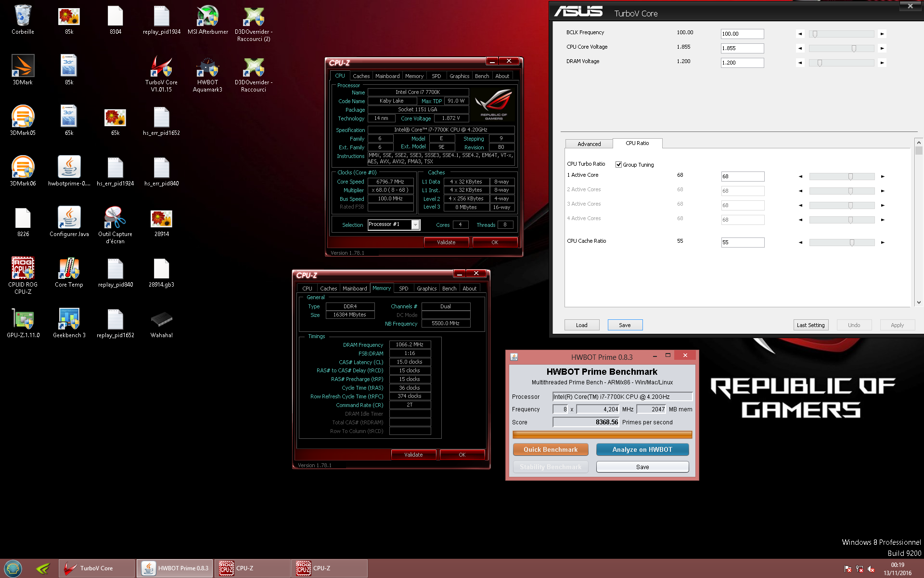Switch to HWBOT Prime 0.8.3 taskbar button
This screenshot has height=578, width=924.
[175, 568]
